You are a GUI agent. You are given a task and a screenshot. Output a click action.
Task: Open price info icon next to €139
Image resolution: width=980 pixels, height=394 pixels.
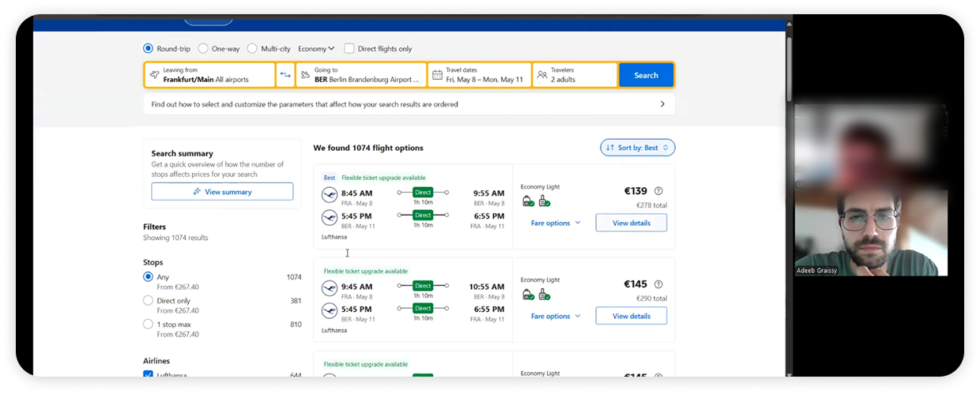pyautogui.click(x=658, y=191)
